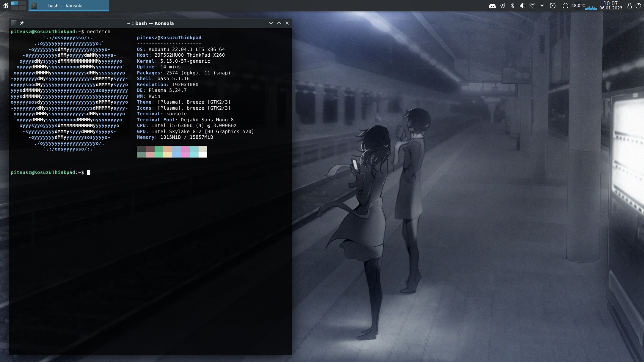Click the circular disk-like tray icon
644x362 pixels.
pos(553,6)
